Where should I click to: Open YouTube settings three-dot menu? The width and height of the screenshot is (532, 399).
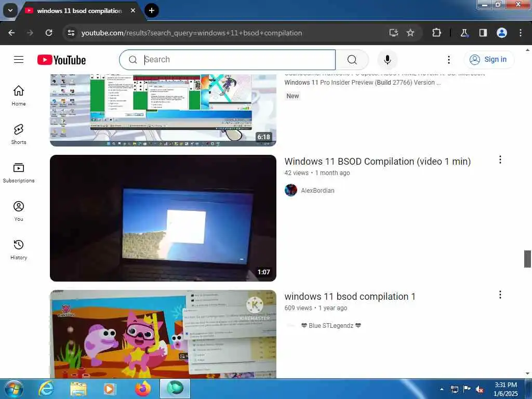tap(449, 60)
